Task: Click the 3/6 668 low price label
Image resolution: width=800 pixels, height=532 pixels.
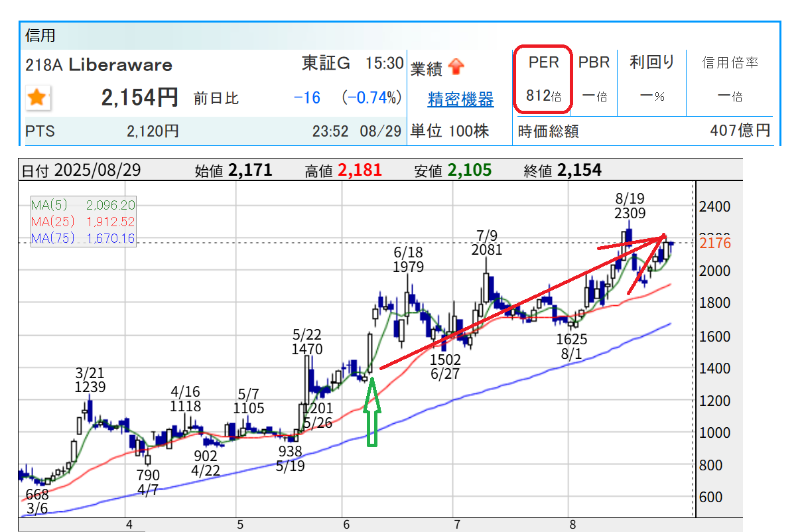Action: [36, 502]
